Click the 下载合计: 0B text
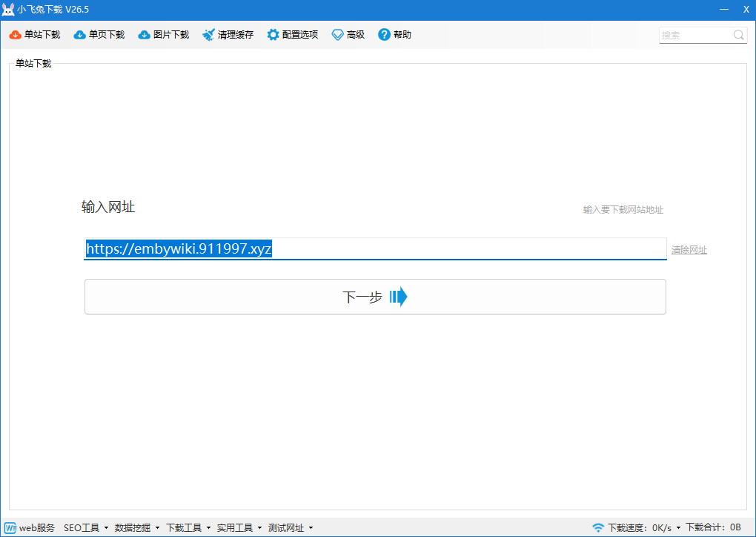 pyautogui.click(x=714, y=527)
